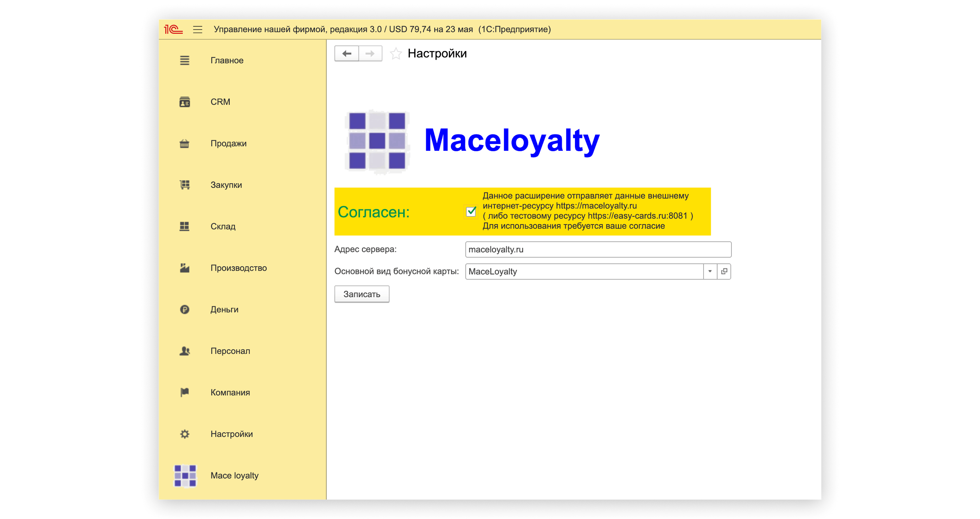The width and height of the screenshot is (980, 519).
Task: Open the Mace loyalty section
Action: [x=234, y=476]
